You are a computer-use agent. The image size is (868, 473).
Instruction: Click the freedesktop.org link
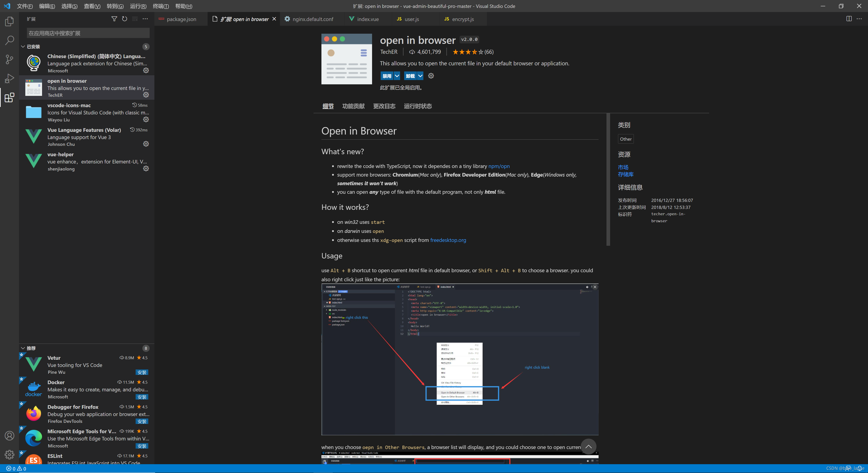click(x=448, y=240)
